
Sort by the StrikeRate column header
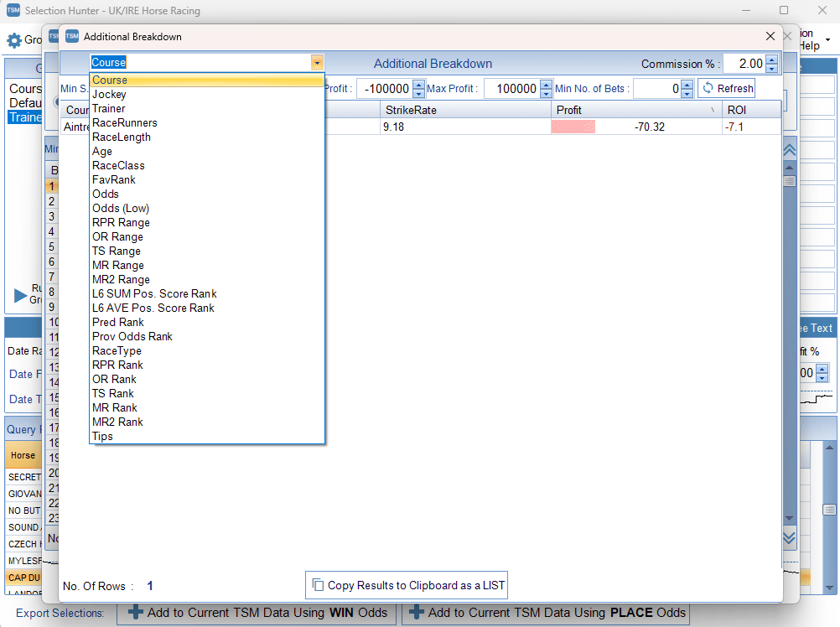pos(409,110)
